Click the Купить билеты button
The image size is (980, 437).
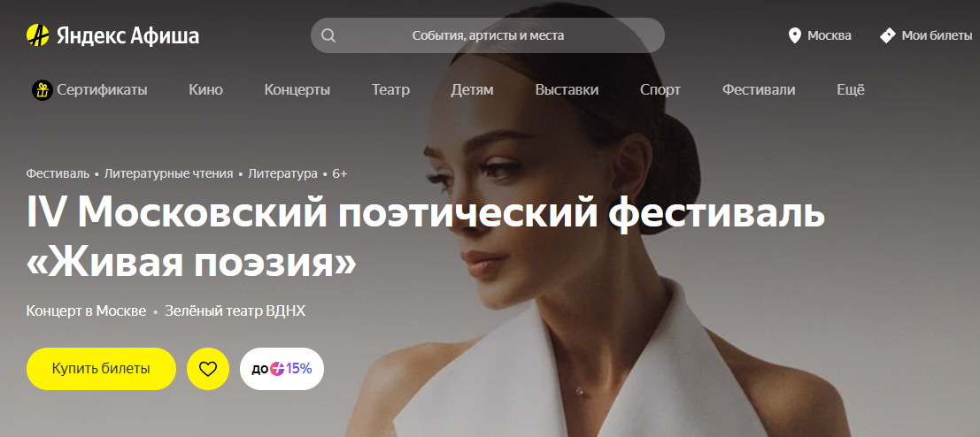pyautogui.click(x=101, y=369)
